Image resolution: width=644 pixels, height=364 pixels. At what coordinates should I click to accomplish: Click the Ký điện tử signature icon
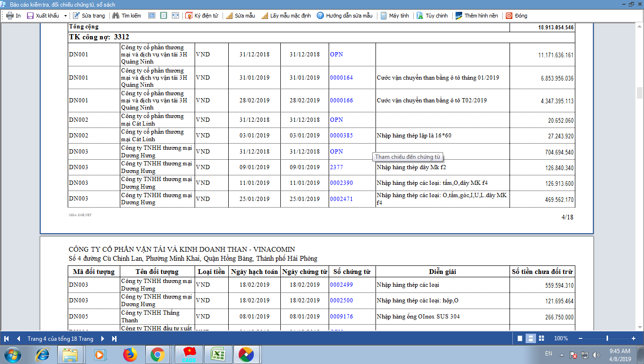pyautogui.click(x=189, y=16)
